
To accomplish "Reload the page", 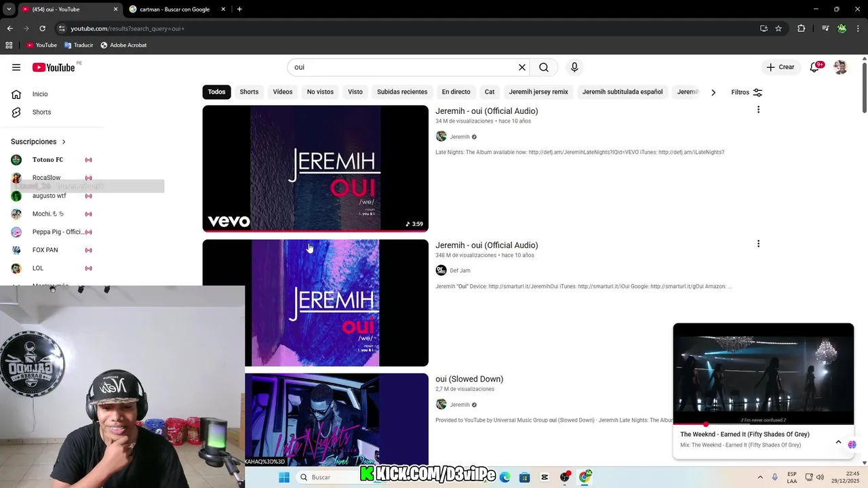I will tap(42, 28).
